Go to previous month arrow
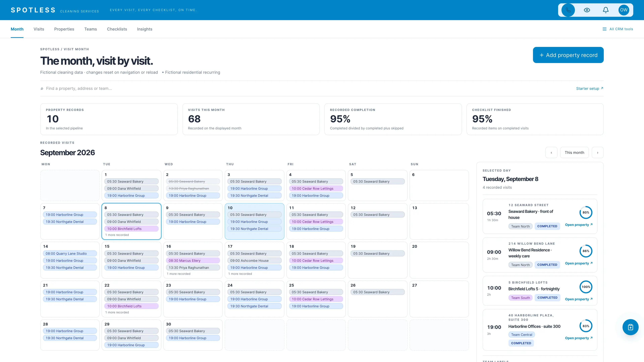Screen dimensions: 644x362 pos(551,153)
